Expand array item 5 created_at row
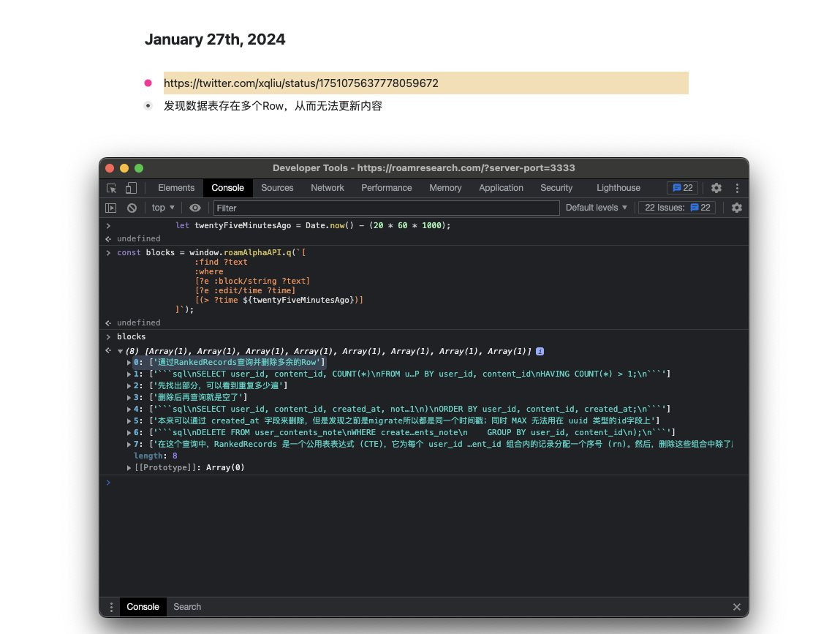This screenshot has width=840, height=634. 129,421
